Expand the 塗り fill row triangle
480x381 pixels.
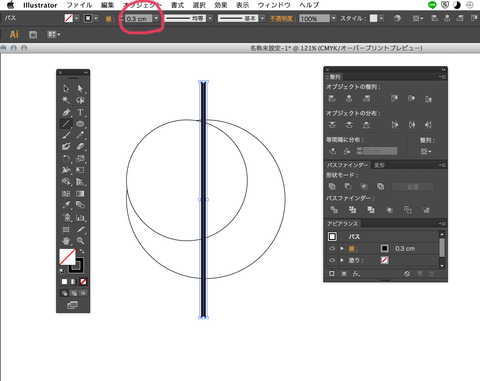tap(342, 260)
